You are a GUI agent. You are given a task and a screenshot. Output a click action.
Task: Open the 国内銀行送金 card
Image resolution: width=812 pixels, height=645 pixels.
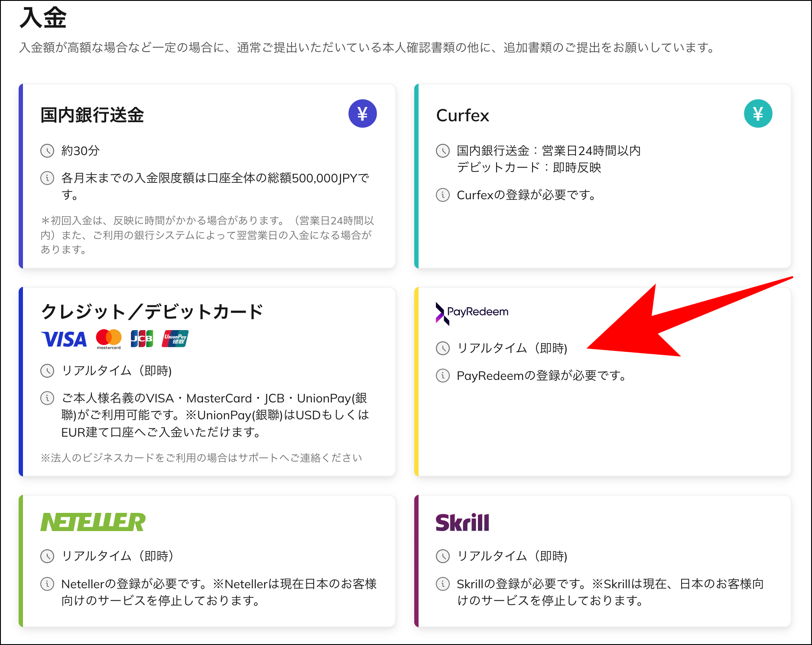click(208, 173)
